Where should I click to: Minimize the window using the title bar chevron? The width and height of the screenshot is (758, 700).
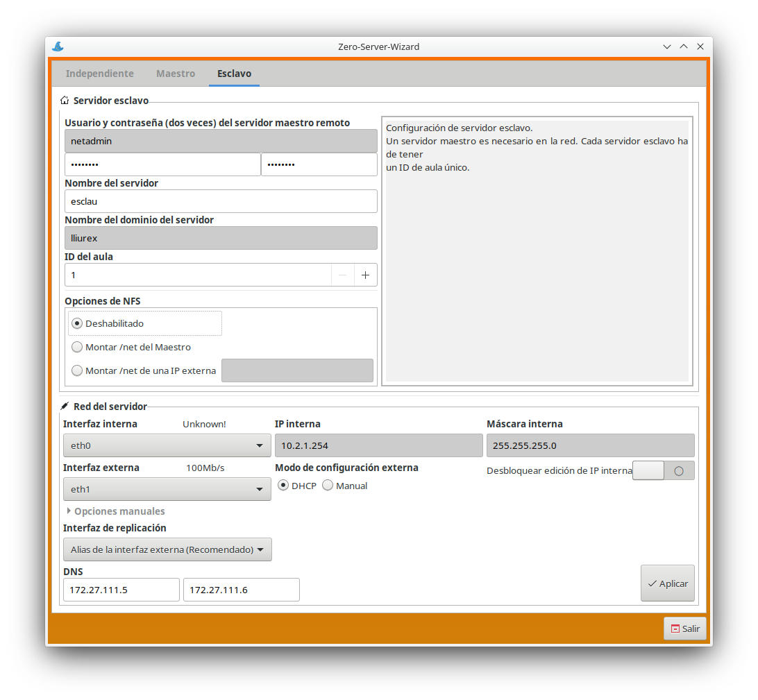[667, 46]
